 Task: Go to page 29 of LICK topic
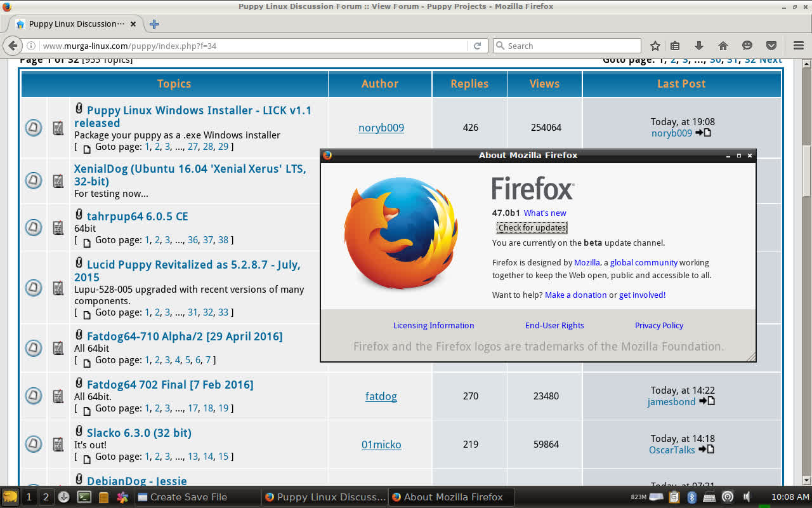coord(223,147)
